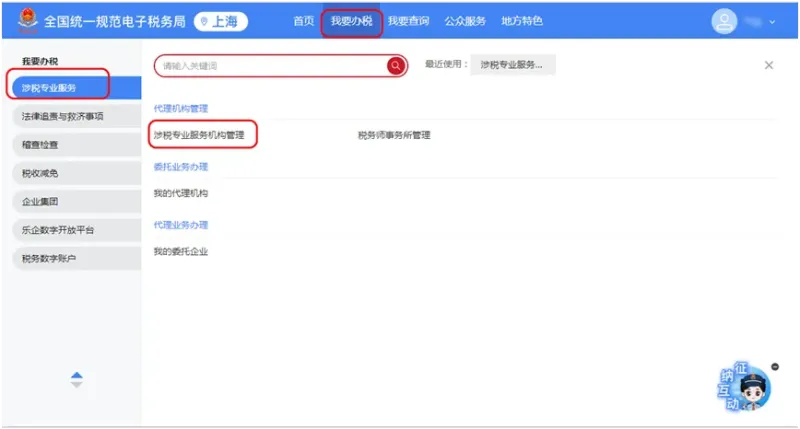The width and height of the screenshot is (800, 429).
Task: Open the user avatar profile icon
Action: (x=724, y=21)
